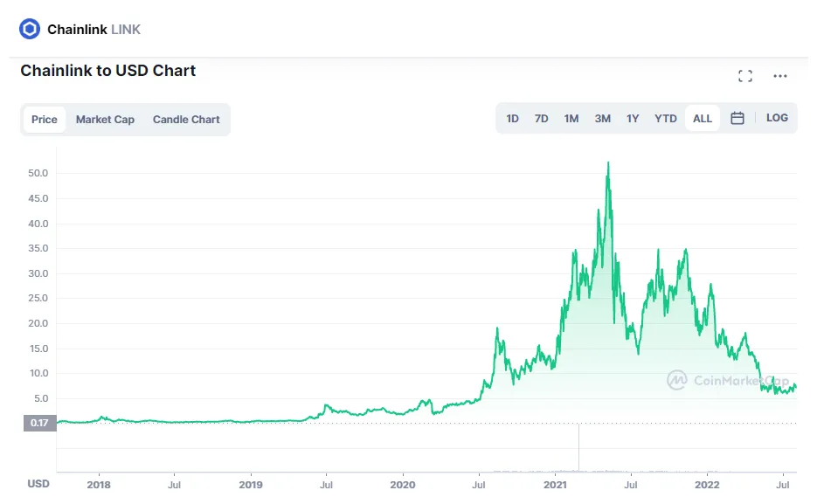Image resolution: width=817 pixels, height=504 pixels.
Task: Select the 1D time range
Action: (513, 119)
